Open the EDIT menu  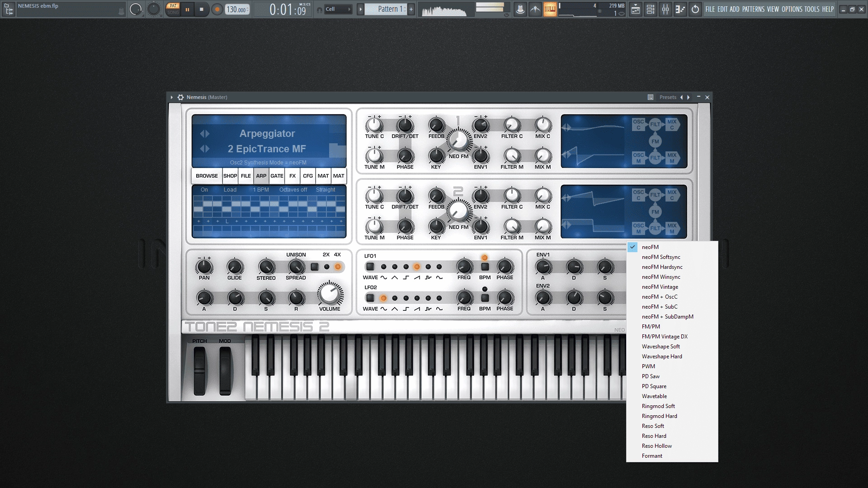722,9
